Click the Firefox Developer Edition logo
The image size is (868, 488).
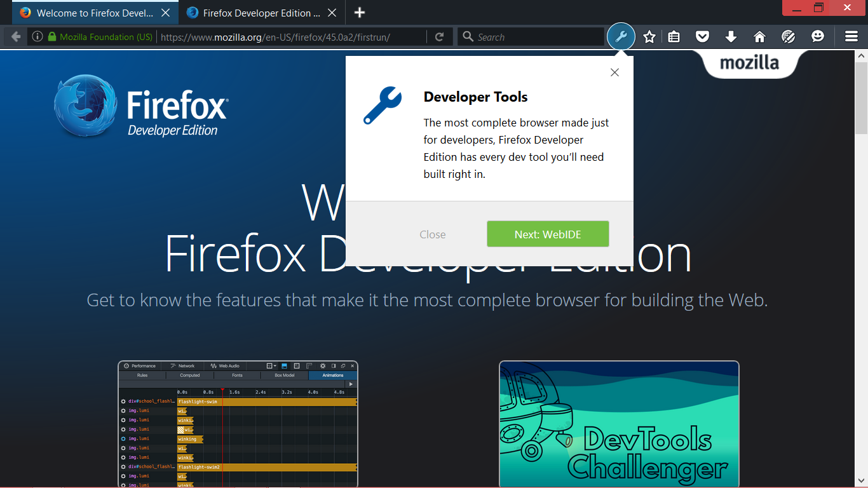click(x=140, y=106)
